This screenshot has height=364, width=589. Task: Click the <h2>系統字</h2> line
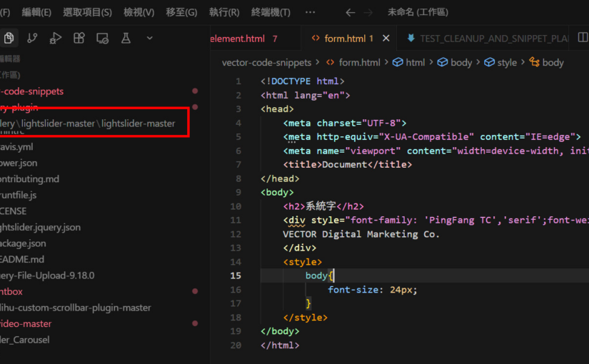coord(323,206)
